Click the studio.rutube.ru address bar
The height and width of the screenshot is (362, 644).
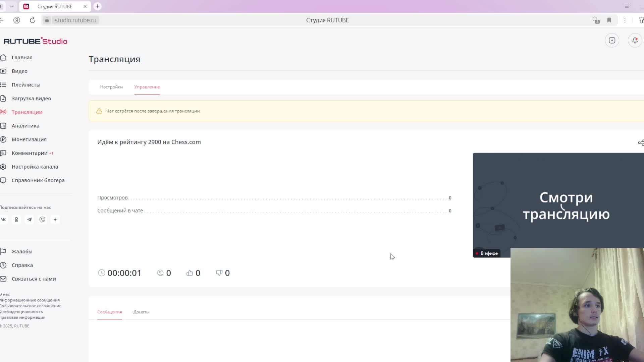tap(75, 20)
